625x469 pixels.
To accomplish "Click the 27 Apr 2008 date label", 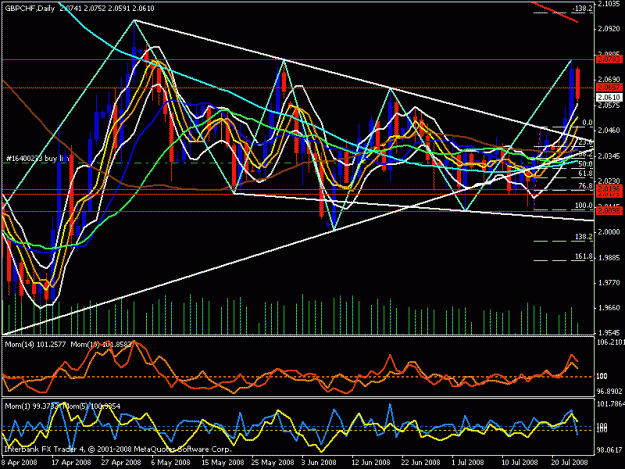I will tap(121, 463).
